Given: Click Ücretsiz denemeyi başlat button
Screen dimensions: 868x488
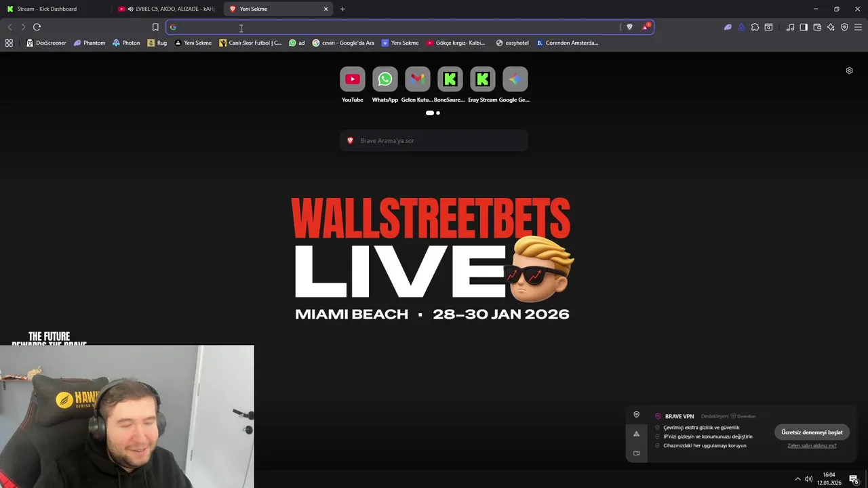Looking at the screenshot, I should coord(812,432).
